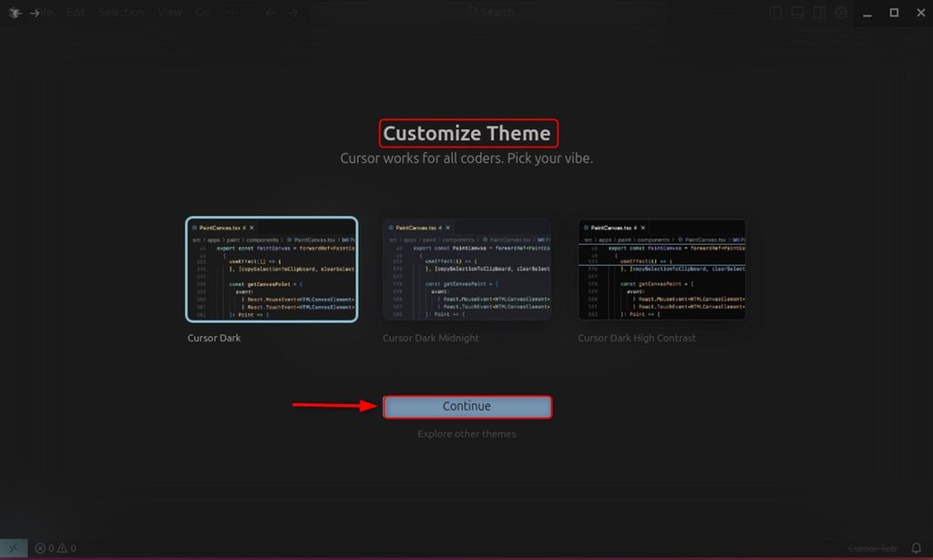Screen dimensions: 933x560
Task: Click the Cursor Dark label
Action: (214, 338)
